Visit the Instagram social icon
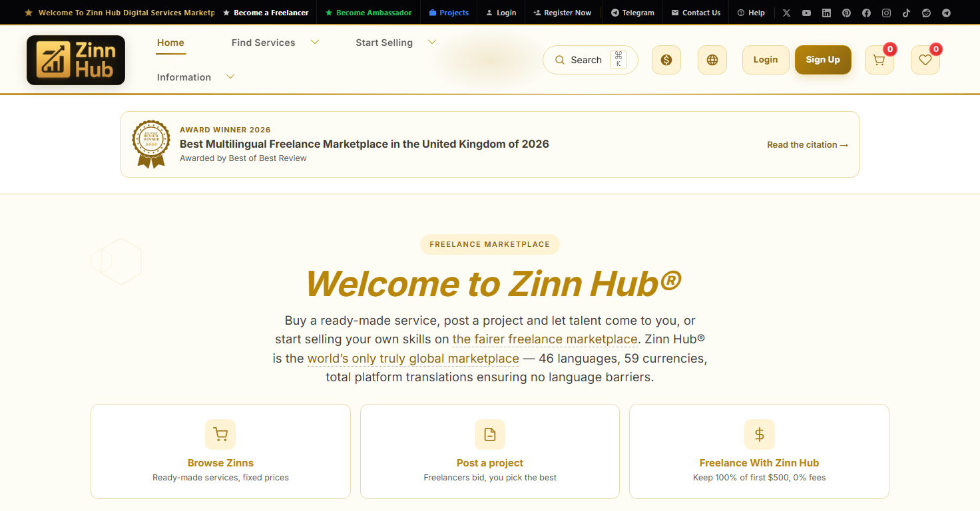980x511 pixels. (886, 13)
